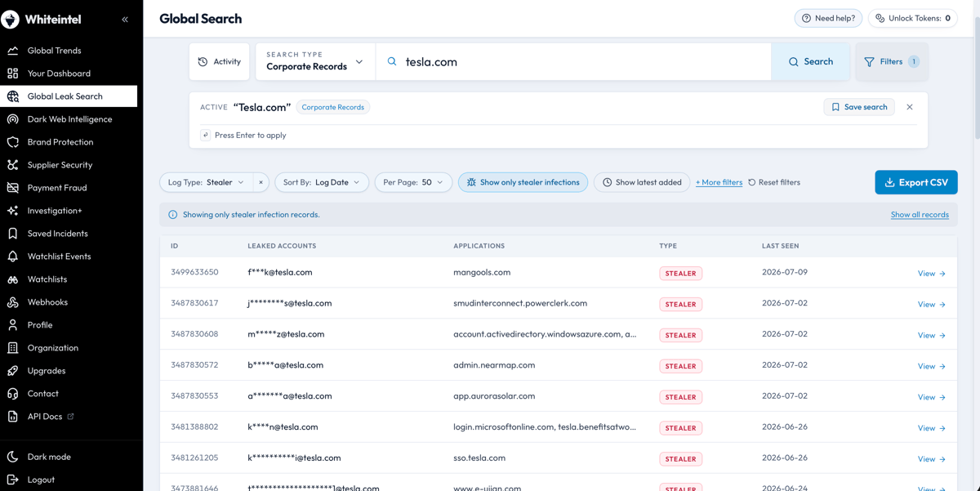This screenshot has height=491, width=980.
Task: Click the info icon in the notice bar
Action: [x=172, y=215]
